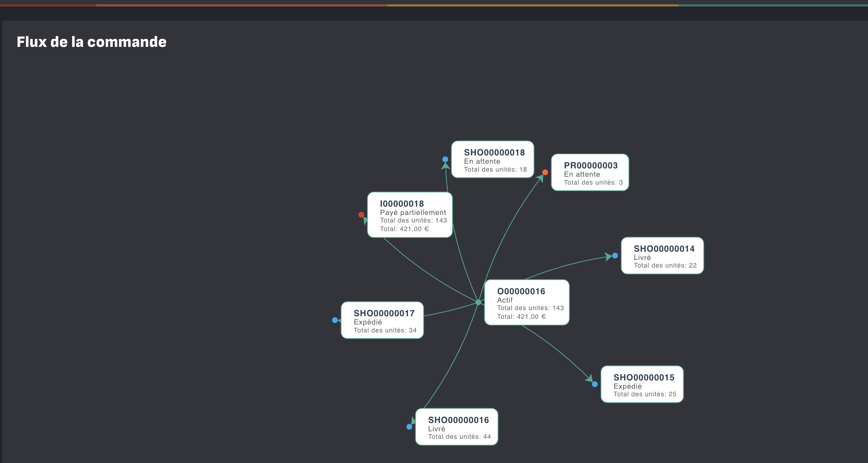
Task: Click the blue dot beside SHO00000018
Action: pyautogui.click(x=445, y=159)
